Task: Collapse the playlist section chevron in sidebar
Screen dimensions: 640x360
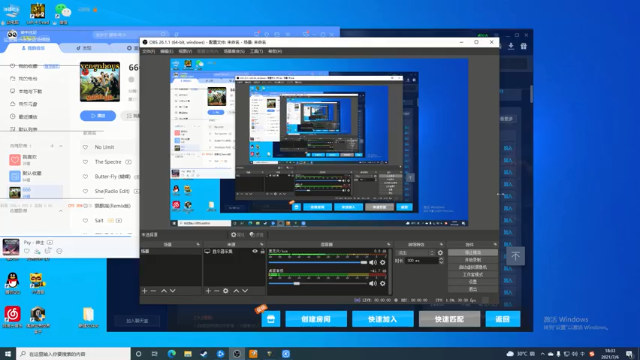Action: (x=61, y=146)
